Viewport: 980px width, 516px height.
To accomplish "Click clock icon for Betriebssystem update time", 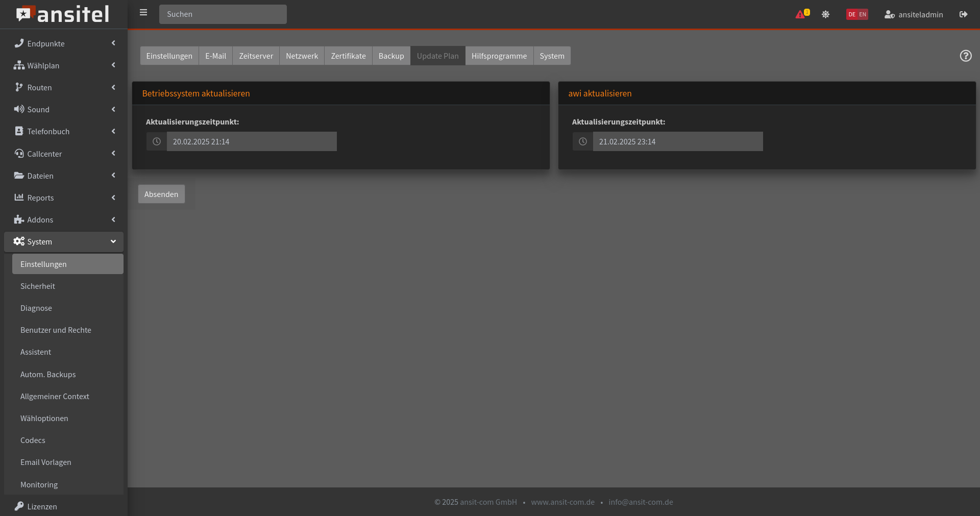I will point(157,141).
